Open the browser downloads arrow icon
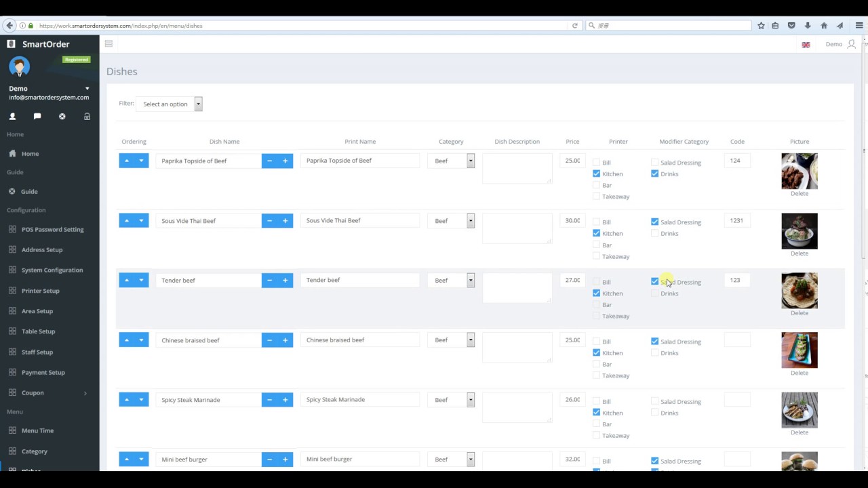Screen dimensions: 868x488 click(808, 26)
